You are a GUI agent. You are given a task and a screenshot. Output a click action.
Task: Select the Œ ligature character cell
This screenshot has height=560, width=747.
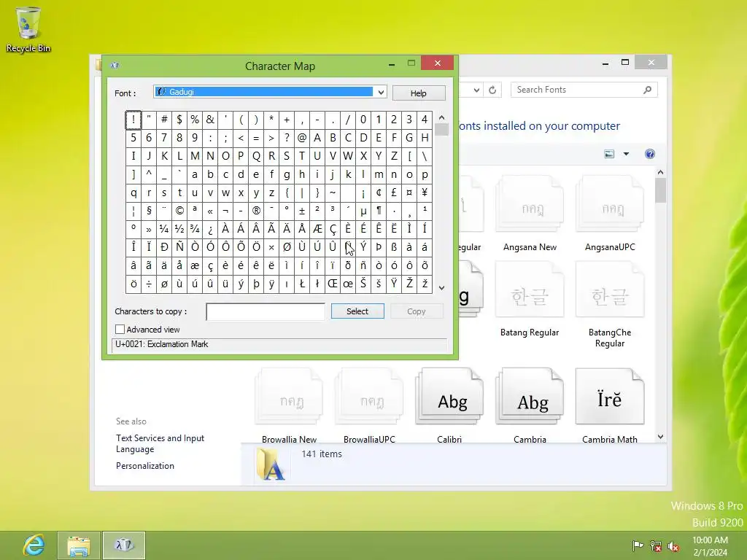[x=333, y=284]
